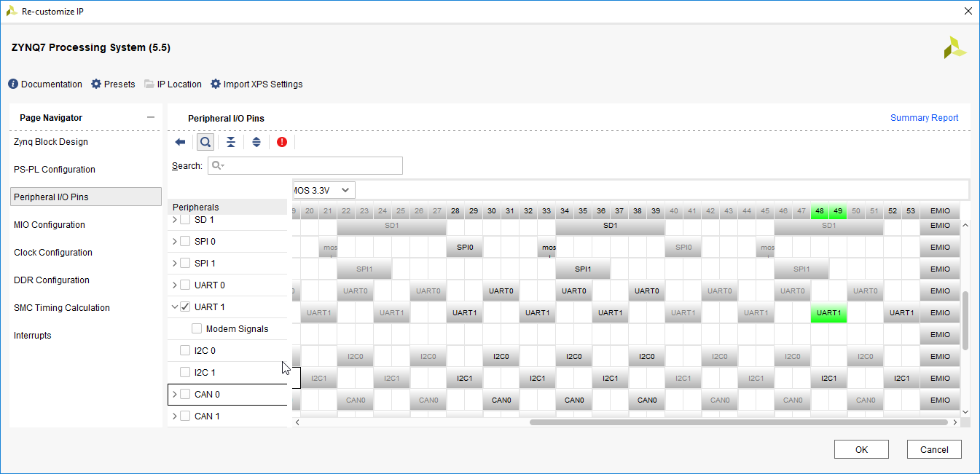Viewport: 980px width, 474px height.
Task: Go back with the left arrow icon
Action: pos(181,142)
